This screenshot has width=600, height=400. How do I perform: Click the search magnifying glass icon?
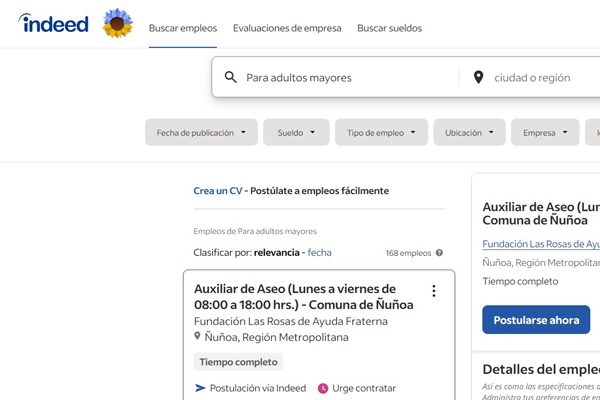pyautogui.click(x=231, y=77)
